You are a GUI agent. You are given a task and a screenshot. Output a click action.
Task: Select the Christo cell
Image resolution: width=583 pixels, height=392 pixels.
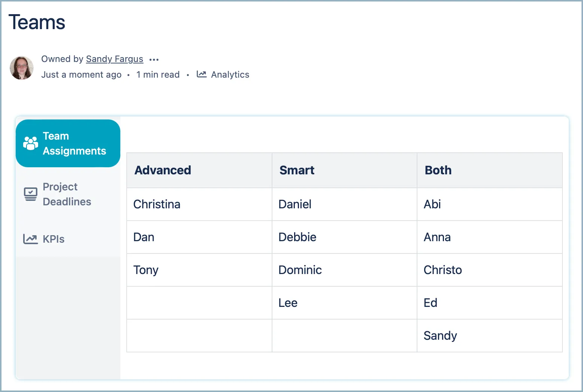[490, 270]
